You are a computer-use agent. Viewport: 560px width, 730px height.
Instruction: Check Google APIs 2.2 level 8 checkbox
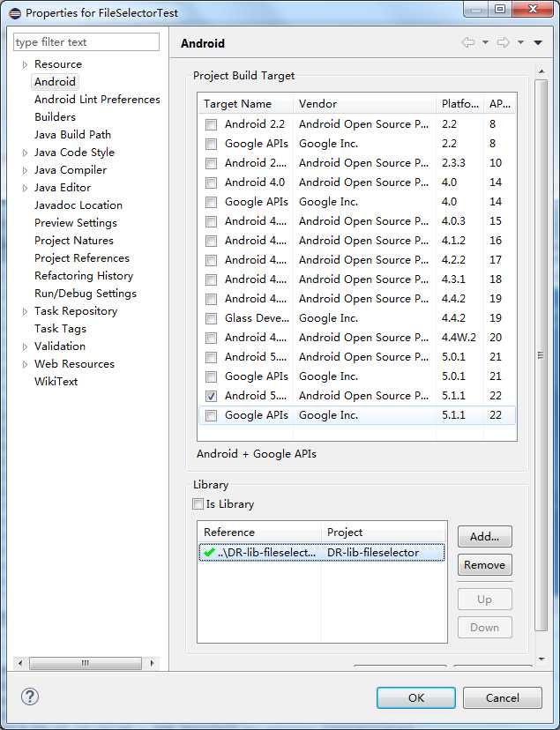click(211, 144)
